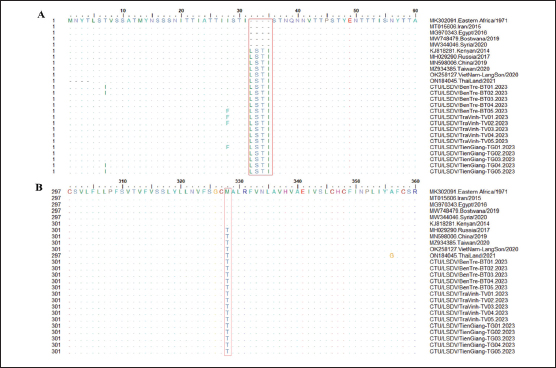Select MK302091 Eastern Africa/1971 label in panel A
The height and width of the screenshot is (368, 556).
tap(468, 21)
